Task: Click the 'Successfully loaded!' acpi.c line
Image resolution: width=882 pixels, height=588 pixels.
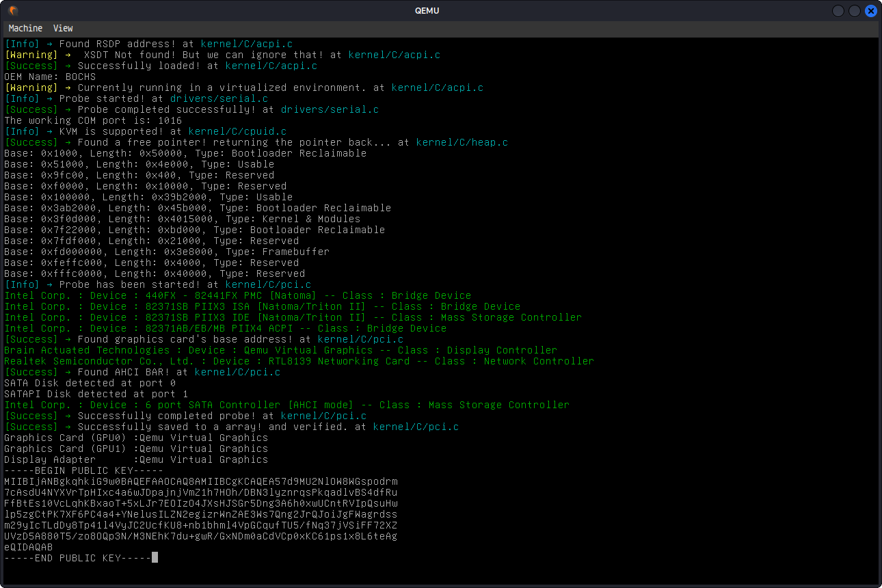Action: point(161,66)
